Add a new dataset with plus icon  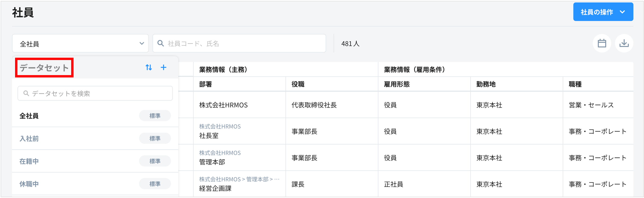point(163,67)
